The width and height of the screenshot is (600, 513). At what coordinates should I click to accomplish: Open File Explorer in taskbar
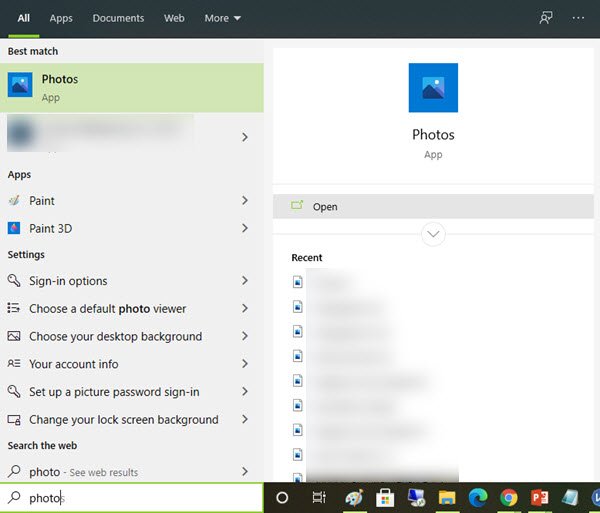[447, 498]
